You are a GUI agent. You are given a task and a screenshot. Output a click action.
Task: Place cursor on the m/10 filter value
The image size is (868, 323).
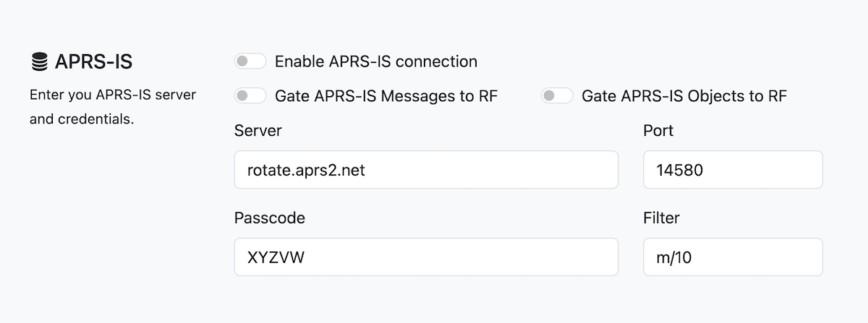coord(673,257)
